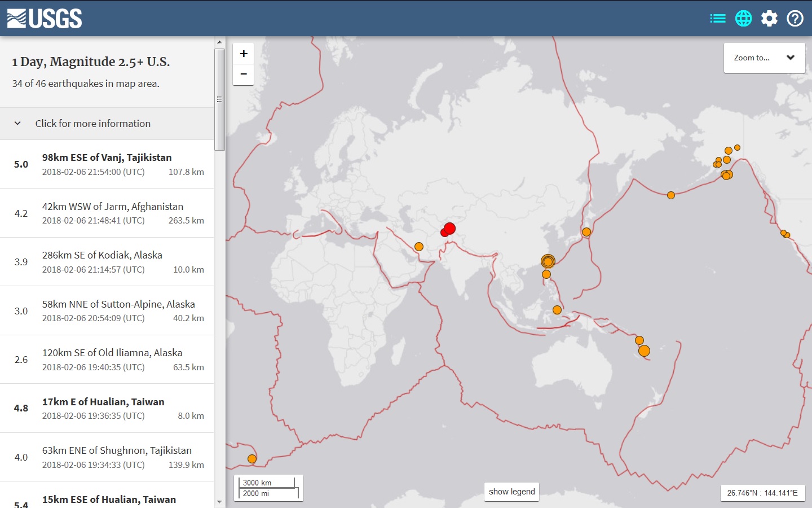Open the help question mark icon
The width and height of the screenshot is (812, 508).
point(795,19)
